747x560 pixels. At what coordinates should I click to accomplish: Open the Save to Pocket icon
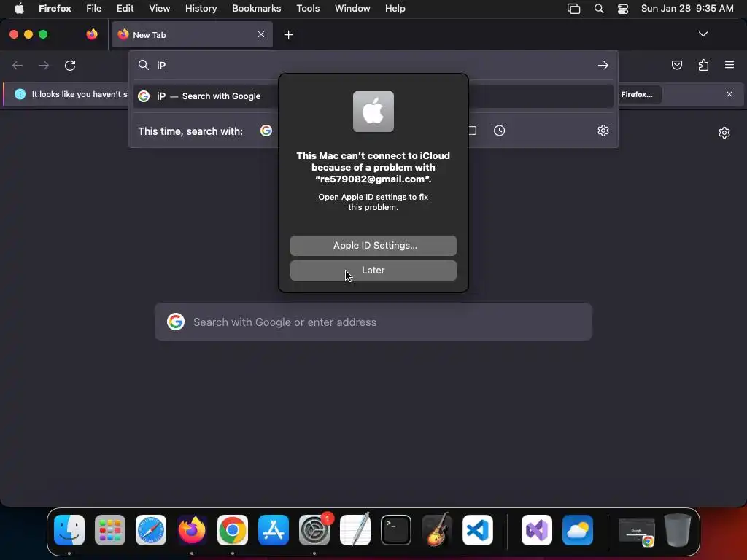pyautogui.click(x=676, y=65)
